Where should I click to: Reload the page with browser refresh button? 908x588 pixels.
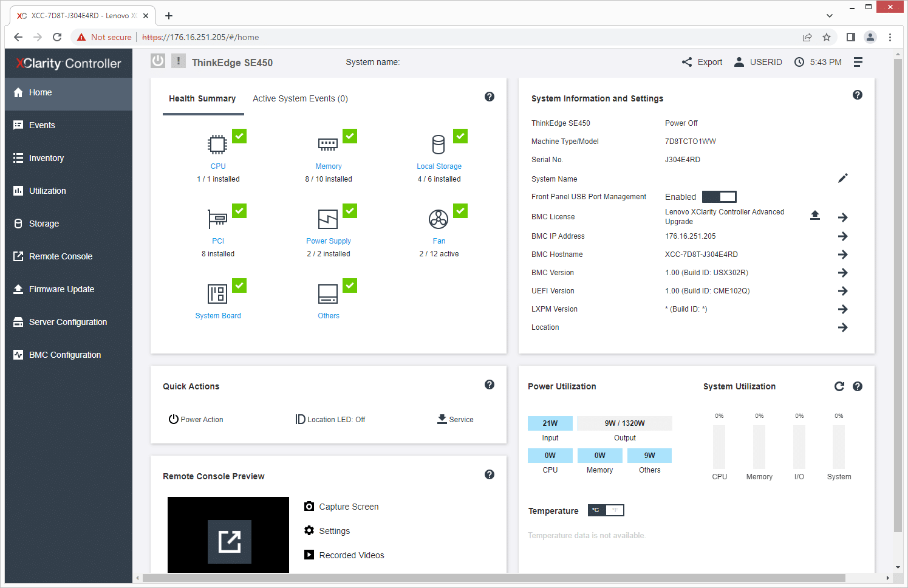tap(57, 37)
